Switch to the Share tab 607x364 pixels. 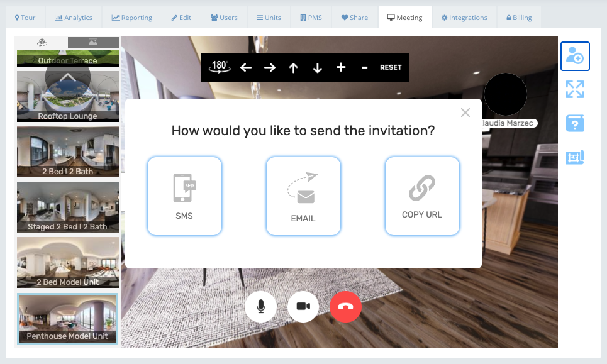click(355, 18)
